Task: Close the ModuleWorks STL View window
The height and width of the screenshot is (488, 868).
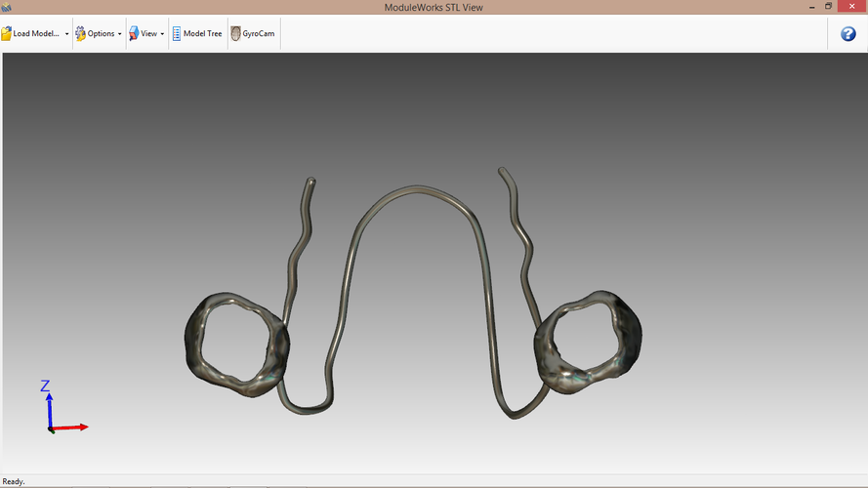Action: click(x=852, y=6)
